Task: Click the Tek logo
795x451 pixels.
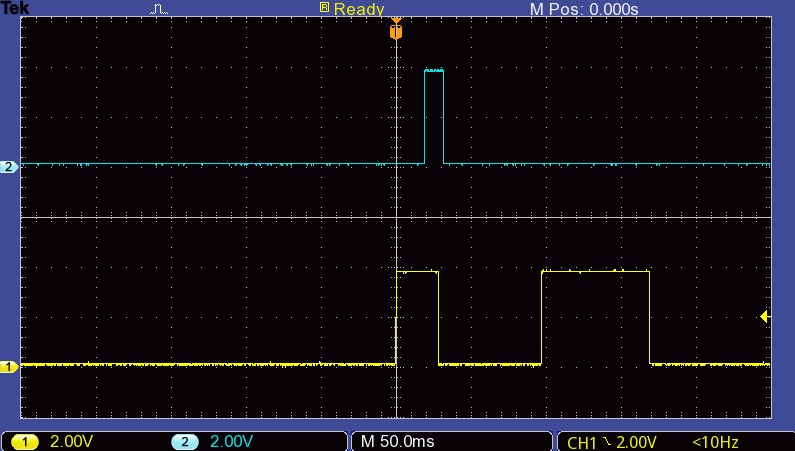Action: coord(15,7)
